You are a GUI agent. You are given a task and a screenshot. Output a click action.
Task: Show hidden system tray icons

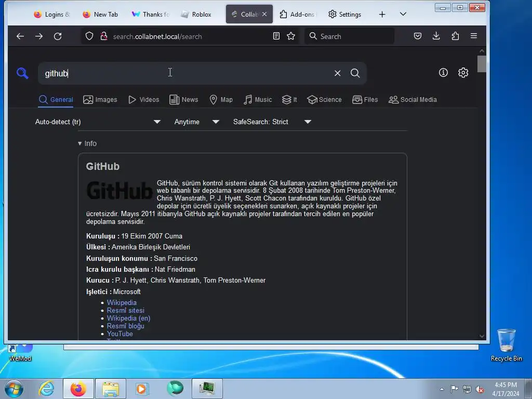point(442,389)
